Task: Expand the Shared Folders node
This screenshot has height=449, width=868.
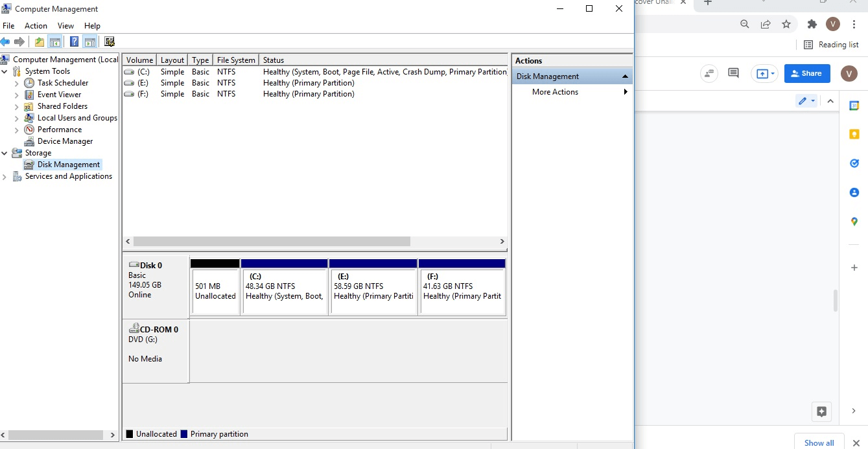Action: pos(17,106)
